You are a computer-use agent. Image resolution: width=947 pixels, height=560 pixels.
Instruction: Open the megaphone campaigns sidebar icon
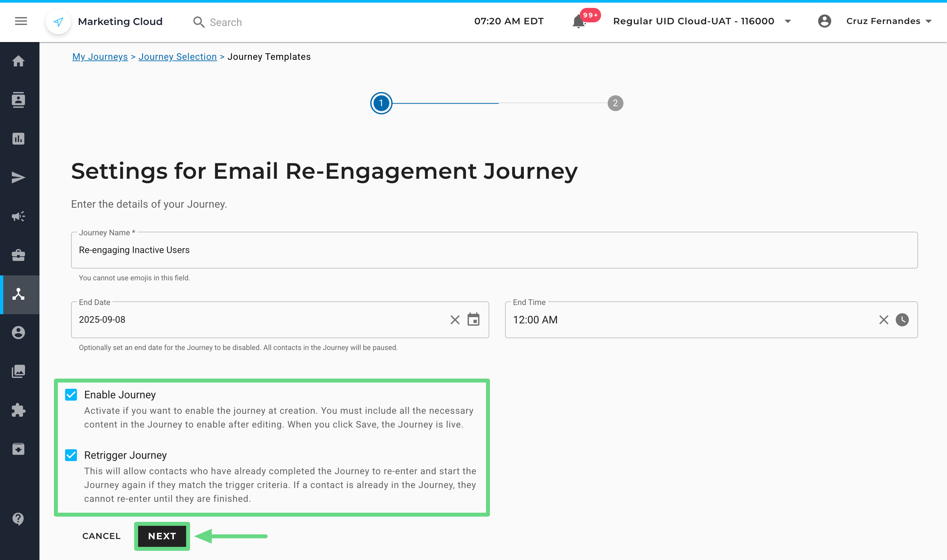click(x=18, y=216)
